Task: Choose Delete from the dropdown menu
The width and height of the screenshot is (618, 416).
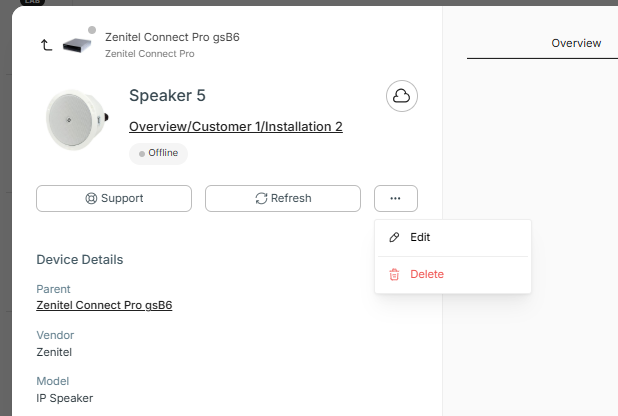Action: coord(426,274)
